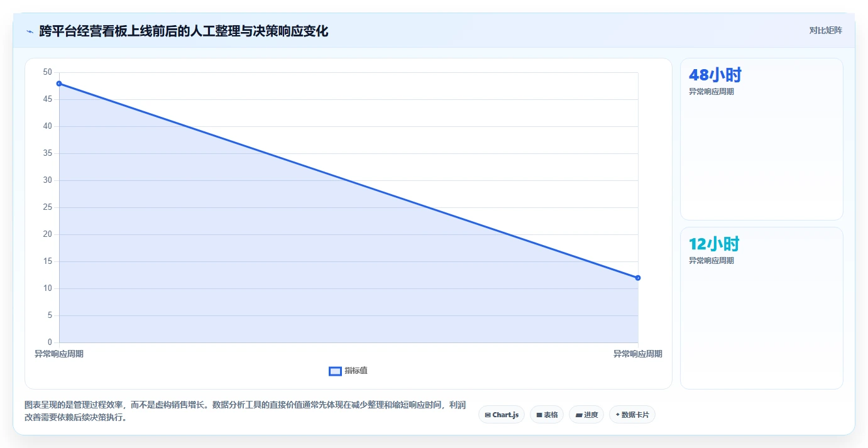Click 异常响应周期 caption under 48小时
The height and width of the screenshot is (448, 868).
pos(711,92)
